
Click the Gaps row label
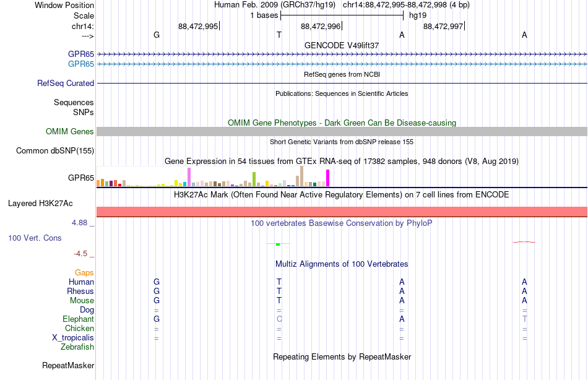pos(84,273)
